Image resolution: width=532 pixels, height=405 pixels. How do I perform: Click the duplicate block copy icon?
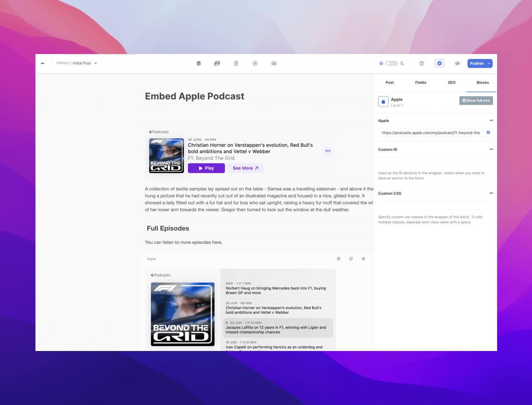(351, 259)
